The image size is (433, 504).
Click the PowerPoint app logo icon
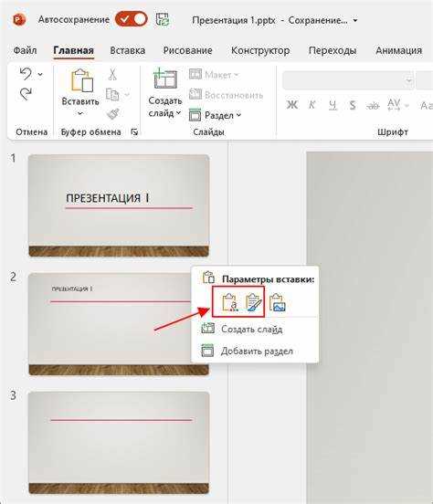(19, 20)
